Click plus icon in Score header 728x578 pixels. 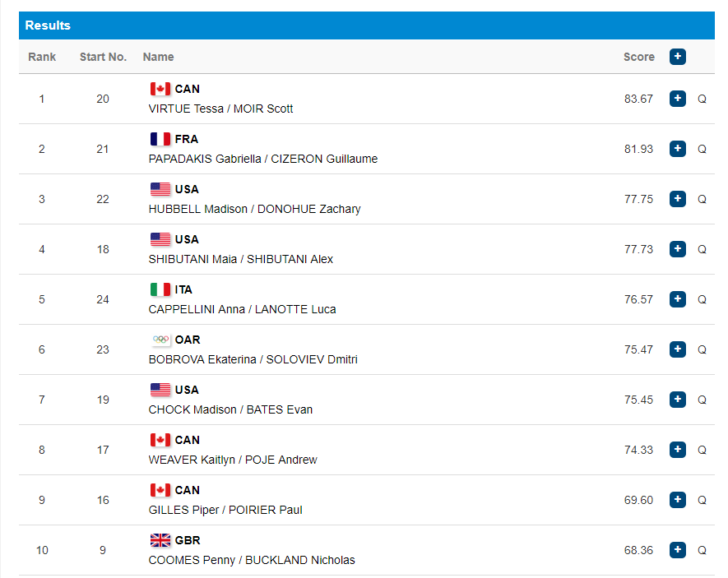677,57
